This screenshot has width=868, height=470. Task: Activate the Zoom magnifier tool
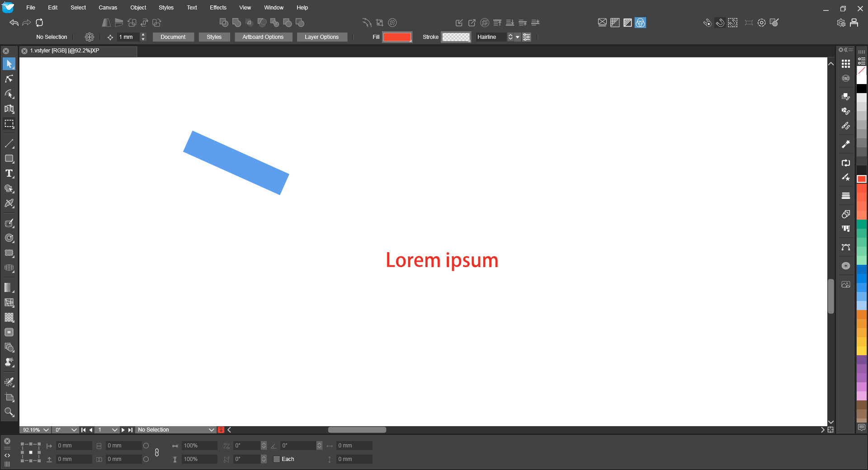coord(9,412)
